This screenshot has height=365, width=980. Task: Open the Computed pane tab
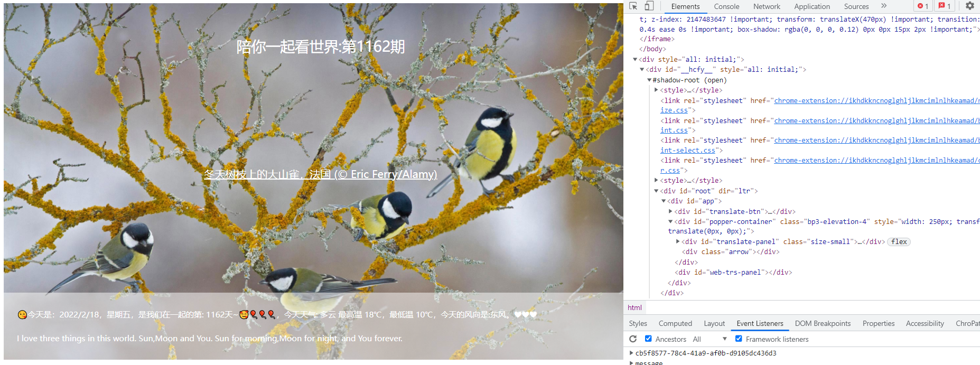pos(675,323)
